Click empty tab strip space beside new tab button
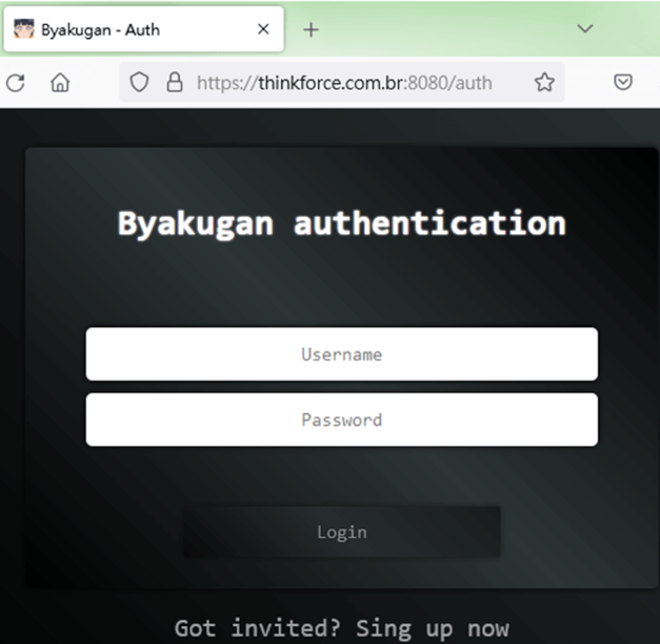The width and height of the screenshot is (660, 644). pyautogui.click(x=442, y=30)
